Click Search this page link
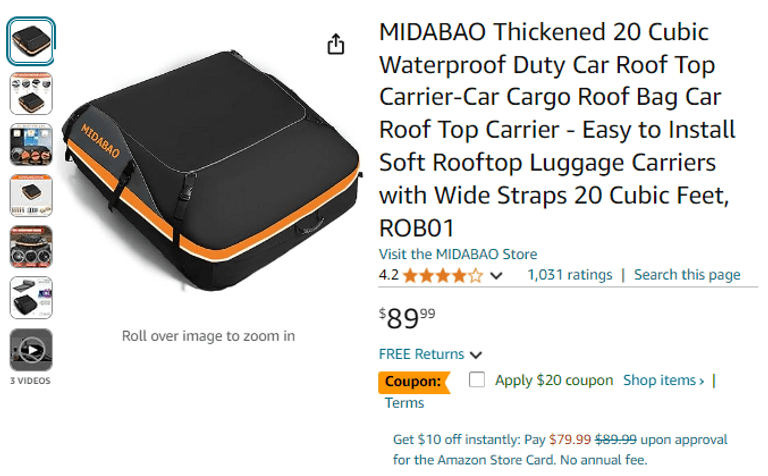The width and height of the screenshot is (768, 476). [687, 275]
